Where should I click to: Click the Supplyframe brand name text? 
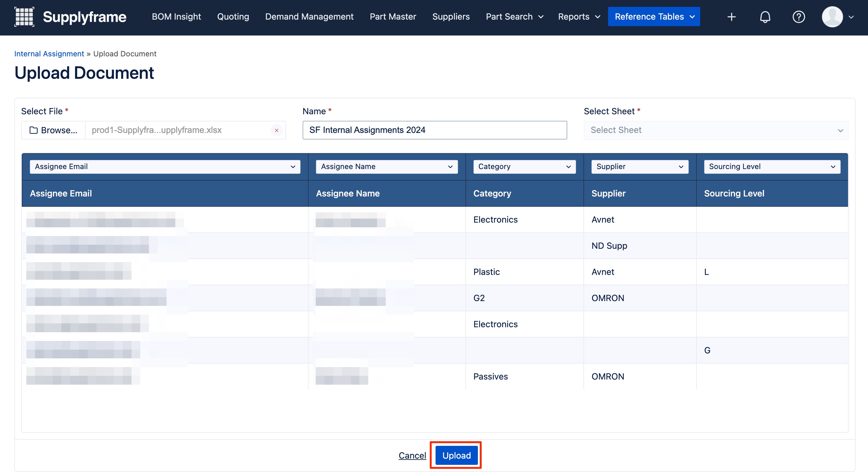(x=85, y=17)
